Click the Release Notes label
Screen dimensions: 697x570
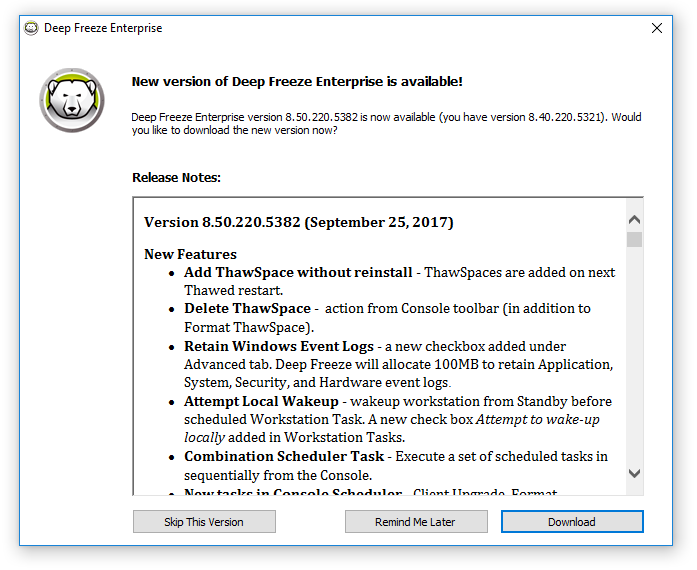point(176,178)
